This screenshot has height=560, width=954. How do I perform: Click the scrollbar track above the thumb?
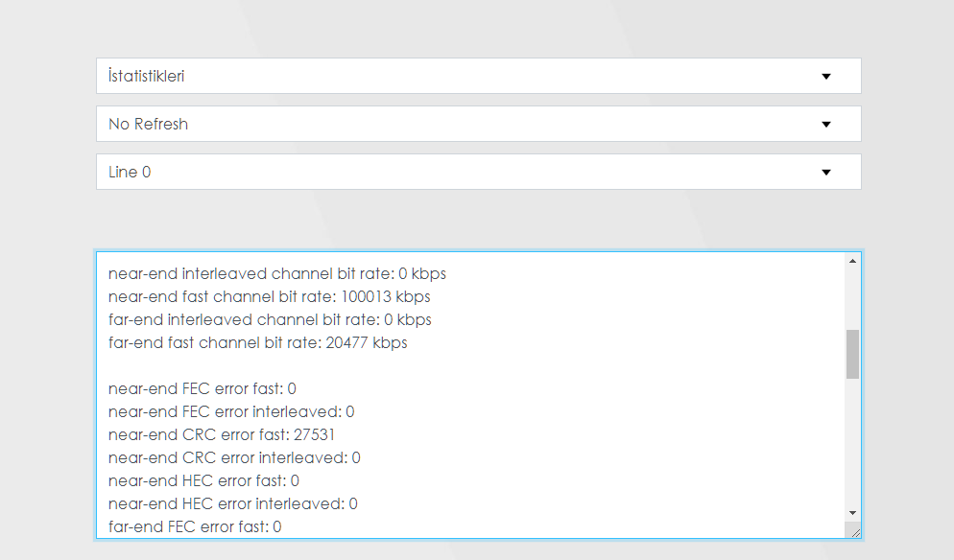[852, 298]
